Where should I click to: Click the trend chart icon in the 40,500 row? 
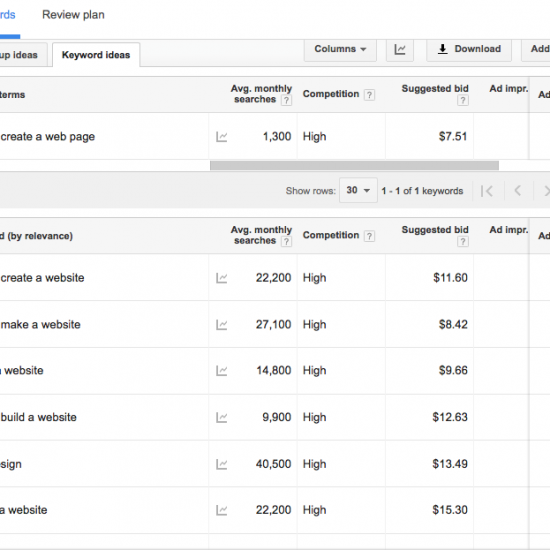[221, 464]
